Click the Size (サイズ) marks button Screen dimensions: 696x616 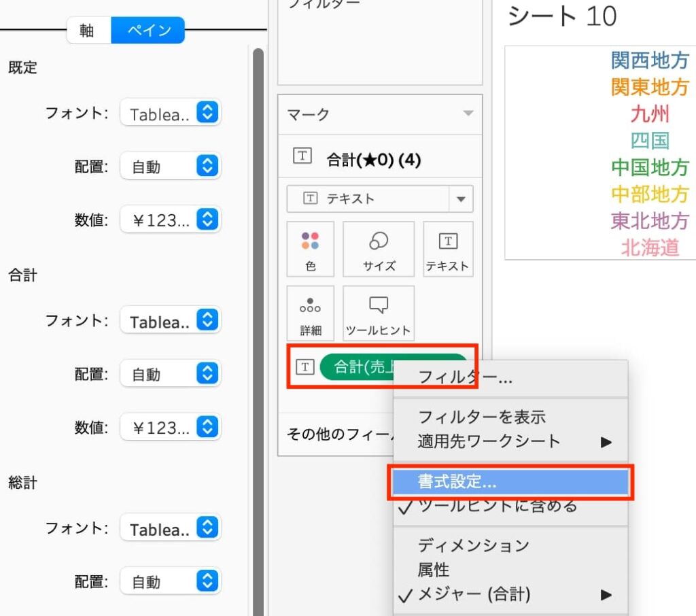[379, 249]
